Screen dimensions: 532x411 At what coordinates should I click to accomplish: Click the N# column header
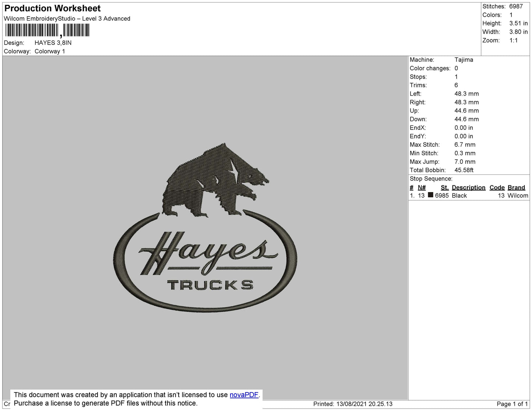(422, 187)
